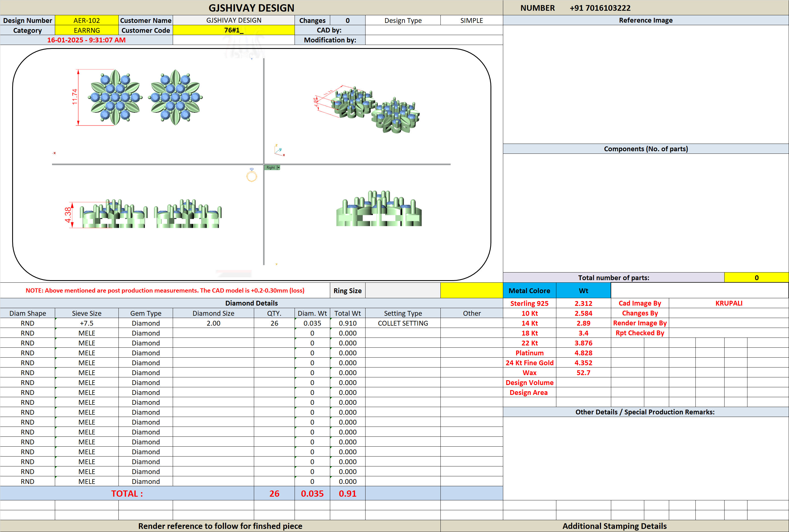
Task: Click the KRUPALI name next to Cad Image By
Action: [729, 303]
